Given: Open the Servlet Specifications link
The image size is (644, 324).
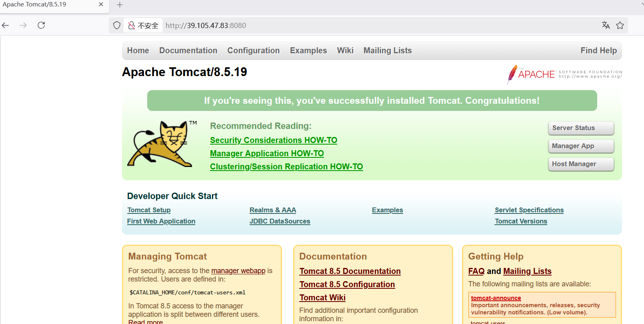Looking at the screenshot, I should (x=529, y=210).
